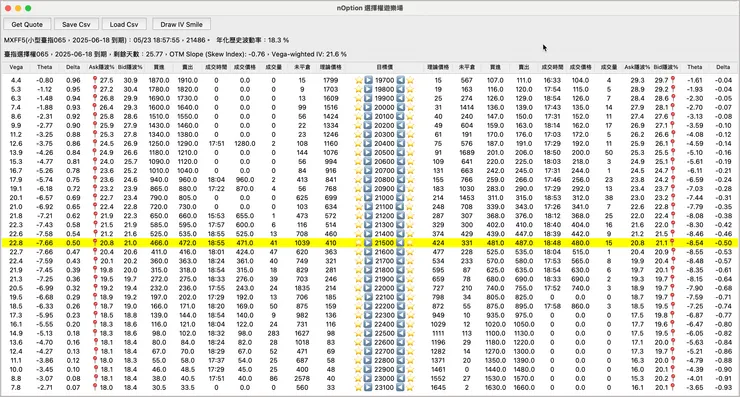The image size is (740, 397).
Task: Click left-pointing arrow in highlighted 21500 row
Action: [x=400, y=243]
